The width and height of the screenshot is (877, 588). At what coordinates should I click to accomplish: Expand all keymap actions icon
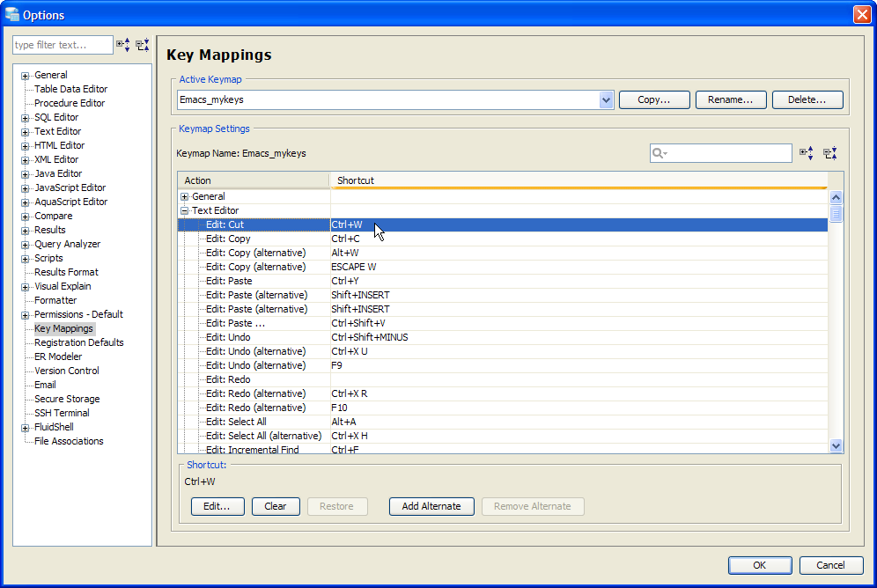click(x=807, y=152)
